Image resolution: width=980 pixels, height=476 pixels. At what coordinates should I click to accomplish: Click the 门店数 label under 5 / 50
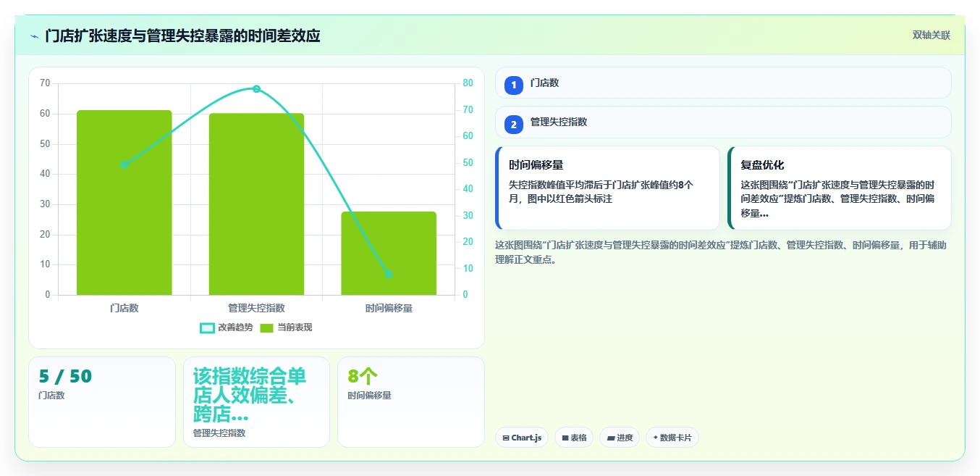(51, 396)
